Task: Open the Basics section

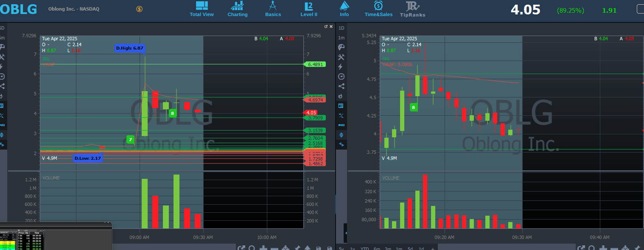Action: coord(273,9)
